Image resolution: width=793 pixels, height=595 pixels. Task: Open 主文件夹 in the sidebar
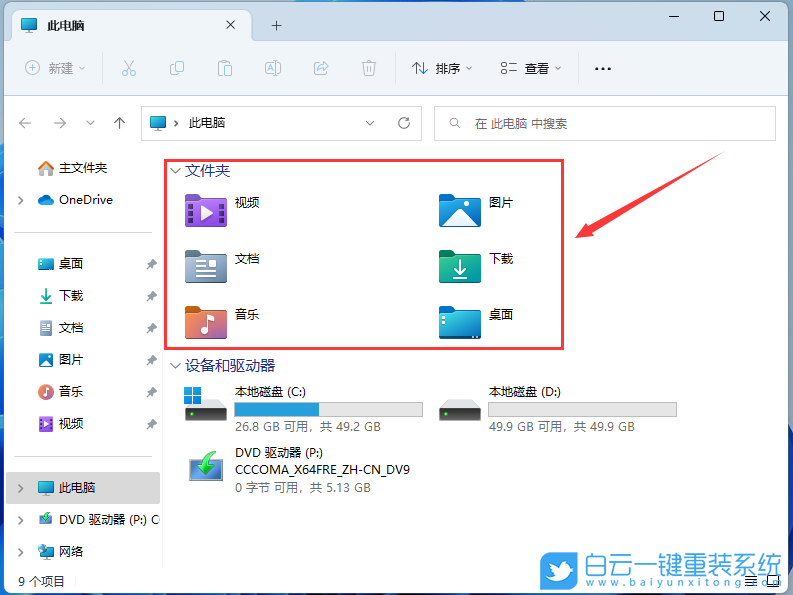(72, 168)
